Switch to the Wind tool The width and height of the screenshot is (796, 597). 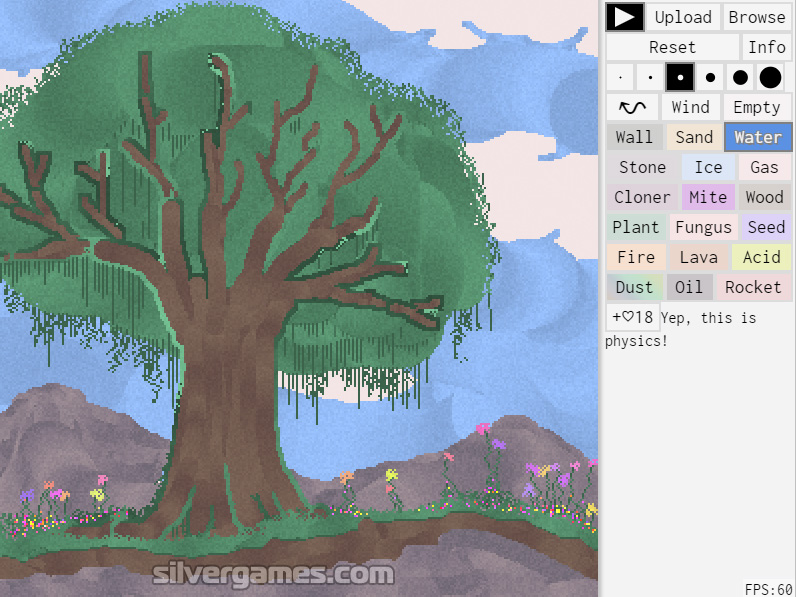(x=690, y=107)
